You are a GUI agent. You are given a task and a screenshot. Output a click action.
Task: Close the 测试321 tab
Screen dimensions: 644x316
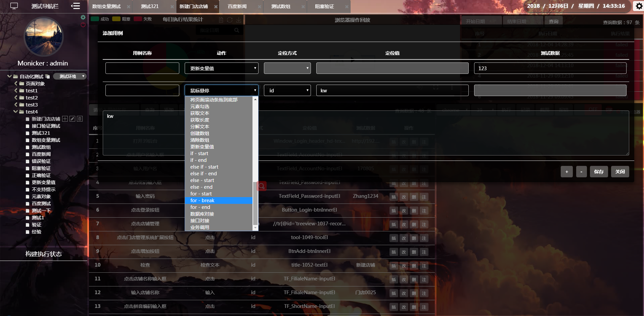tap(172, 7)
